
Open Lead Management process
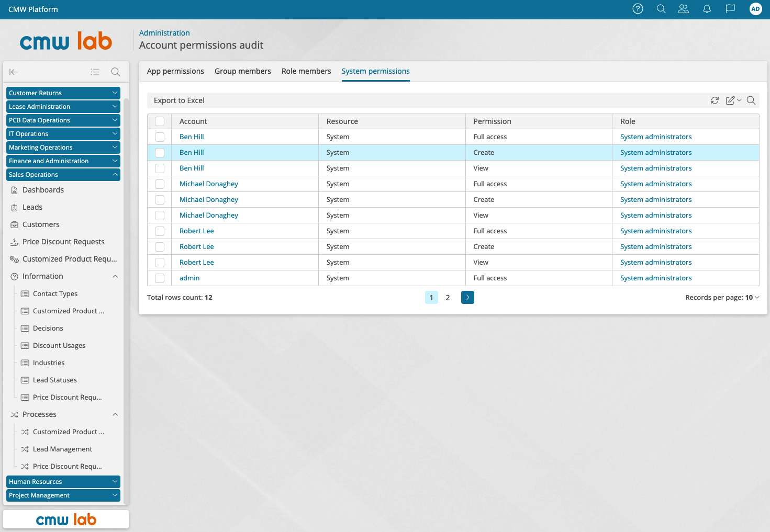(62, 449)
